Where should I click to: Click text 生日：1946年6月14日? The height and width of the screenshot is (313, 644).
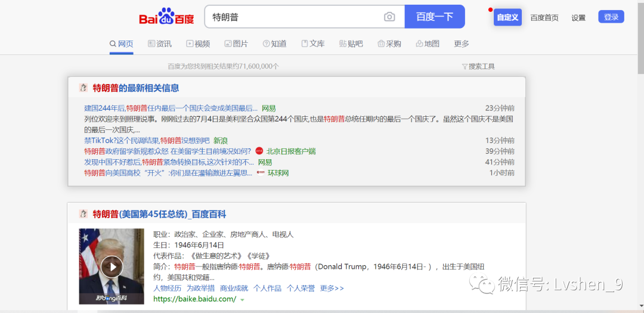click(188, 245)
